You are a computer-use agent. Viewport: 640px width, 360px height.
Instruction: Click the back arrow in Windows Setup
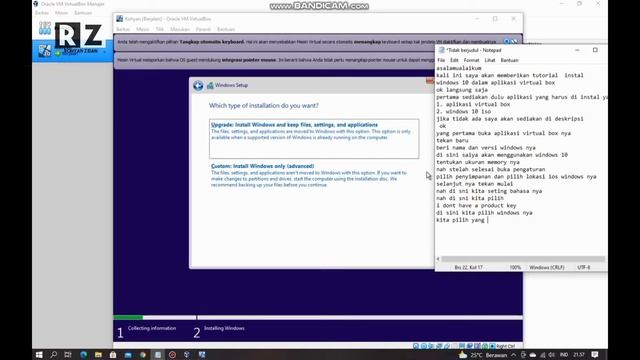[x=198, y=86]
